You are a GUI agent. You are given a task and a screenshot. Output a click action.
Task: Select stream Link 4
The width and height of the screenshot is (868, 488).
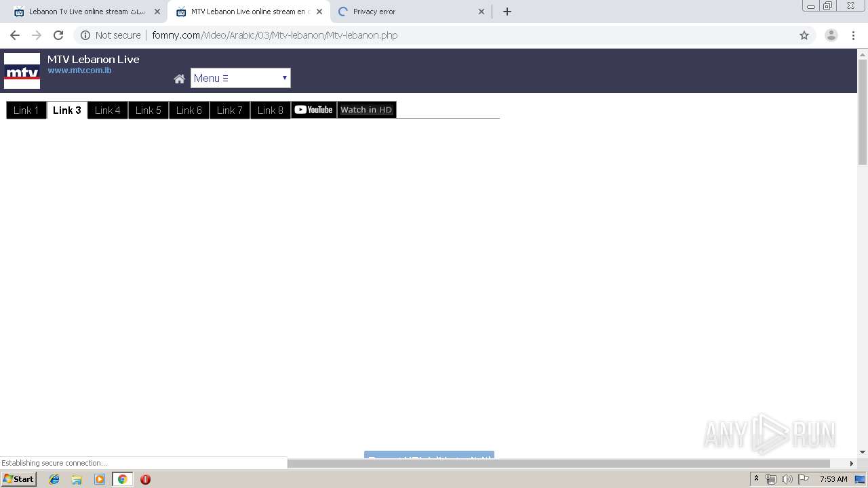tap(108, 110)
